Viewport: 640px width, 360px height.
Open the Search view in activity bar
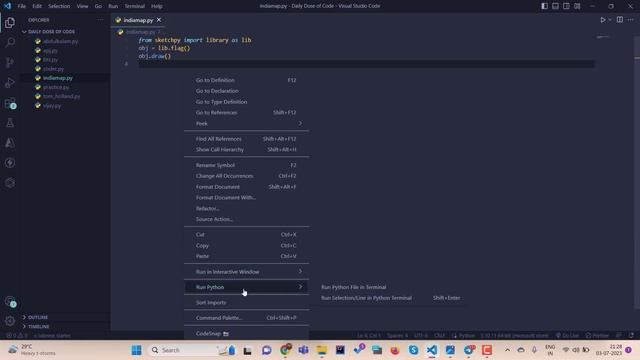(10, 42)
